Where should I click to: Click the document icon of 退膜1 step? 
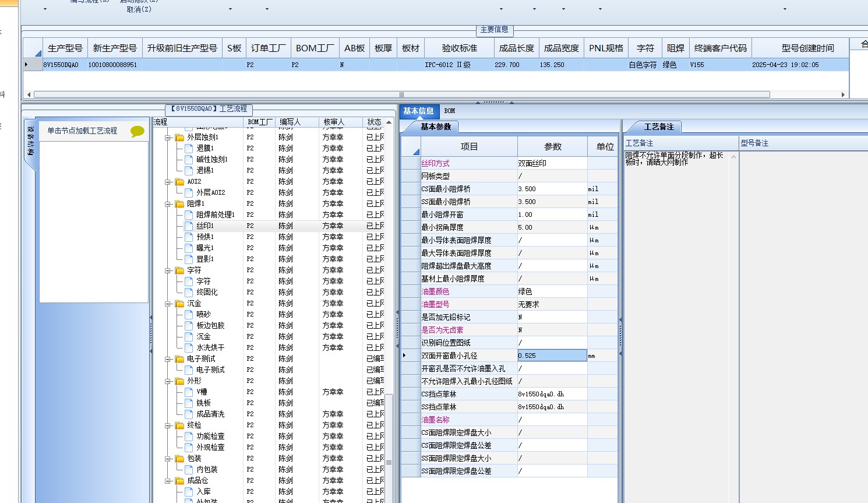click(x=189, y=148)
